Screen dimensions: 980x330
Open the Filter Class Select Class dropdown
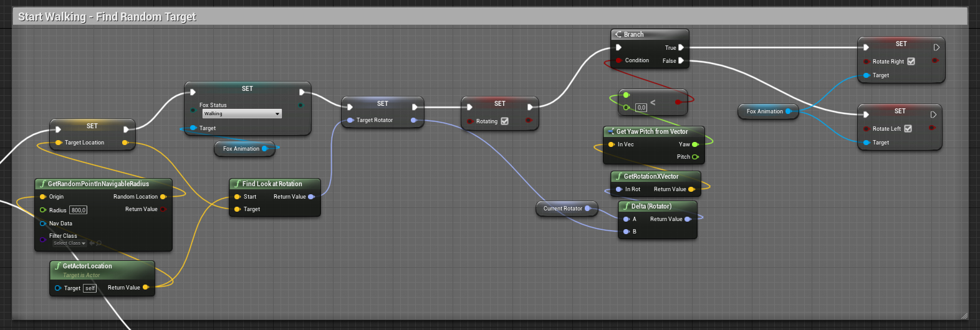[69, 243]
